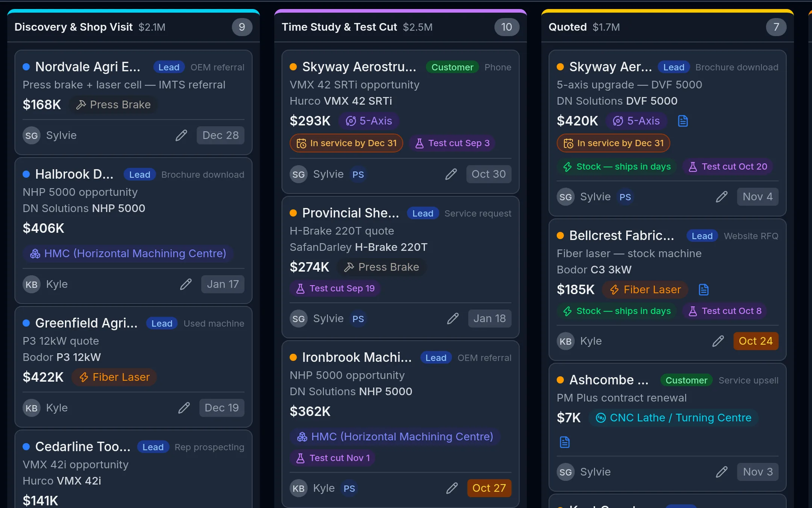Screen dimensions: 812x508
Task: Edit the Bellcrest Fabric... deal via pencil
Action: pos(718,341)
